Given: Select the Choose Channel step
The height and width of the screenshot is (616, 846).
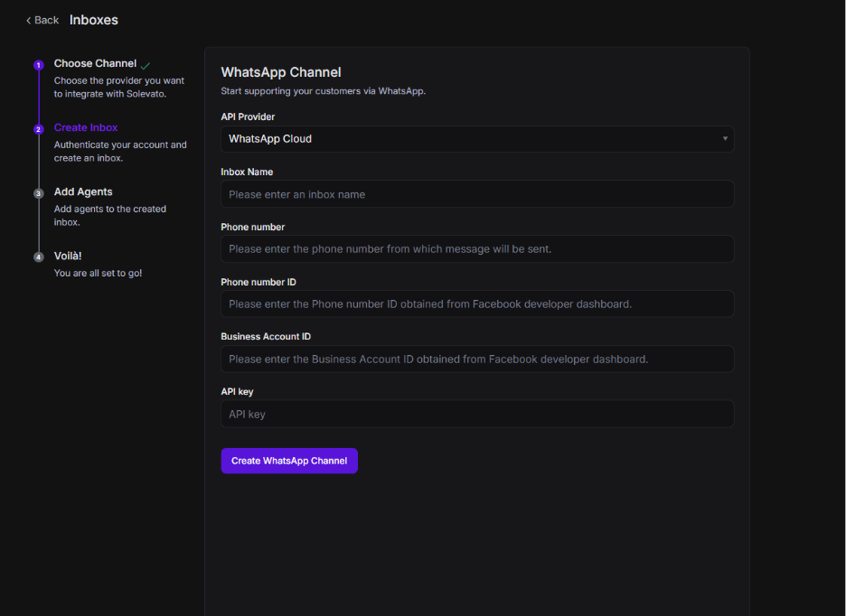Looking at the screenshot, I should point(95,63).
